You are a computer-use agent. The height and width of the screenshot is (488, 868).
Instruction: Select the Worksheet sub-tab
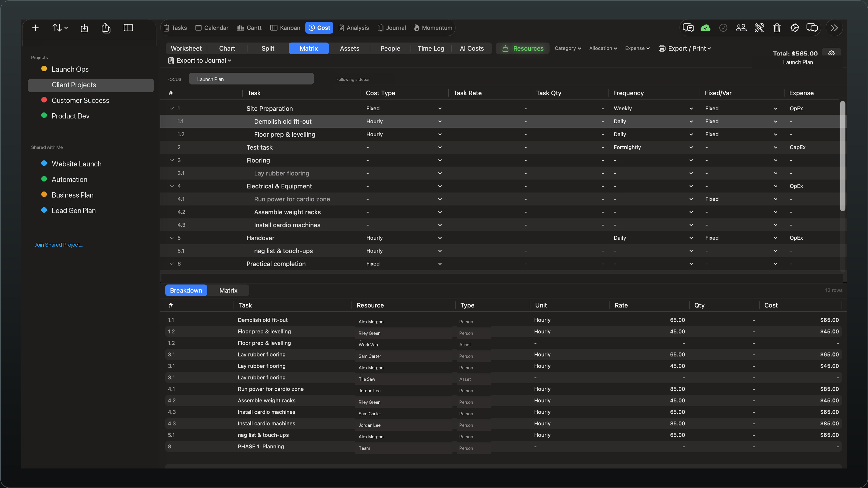coord(186,49)
